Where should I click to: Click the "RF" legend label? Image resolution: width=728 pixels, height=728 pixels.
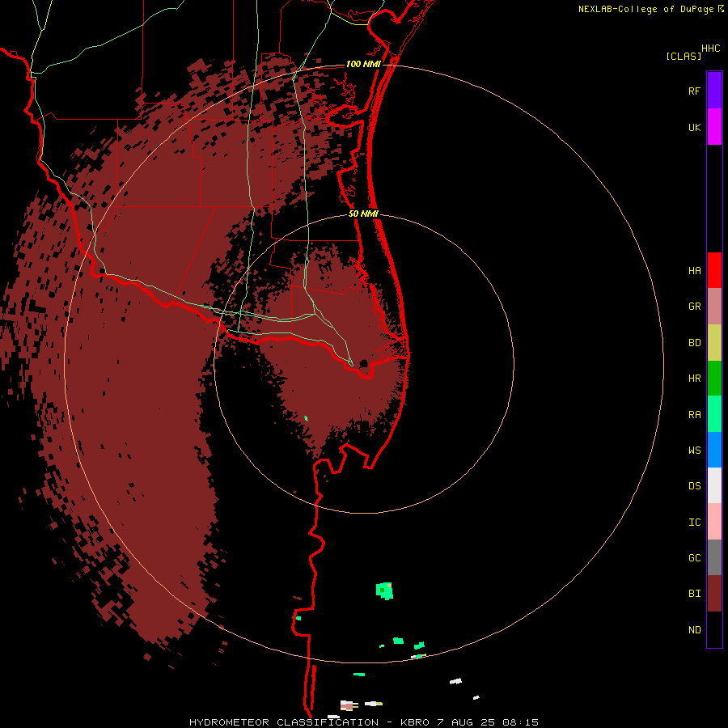[x=694, y=91]
